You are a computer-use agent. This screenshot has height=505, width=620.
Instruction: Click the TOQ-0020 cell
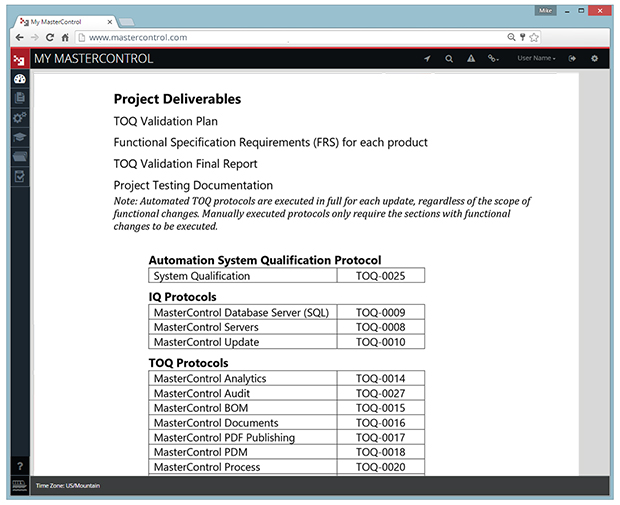pyautogui.click(x=381, y=467)
